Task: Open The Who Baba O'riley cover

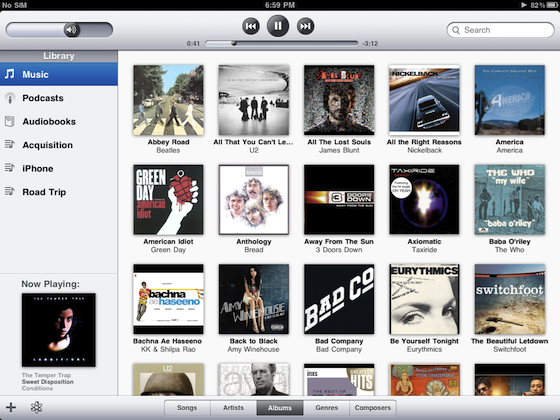Action: (510, 200)
